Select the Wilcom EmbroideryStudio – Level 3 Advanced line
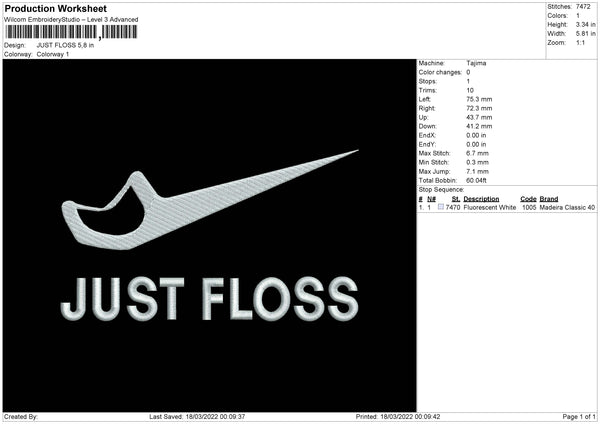This screenshot has width=600, height=424. 71,20
